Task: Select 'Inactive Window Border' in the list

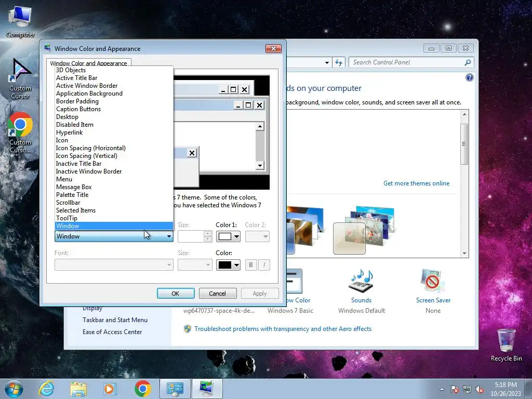Action: (x=114, y=171)
